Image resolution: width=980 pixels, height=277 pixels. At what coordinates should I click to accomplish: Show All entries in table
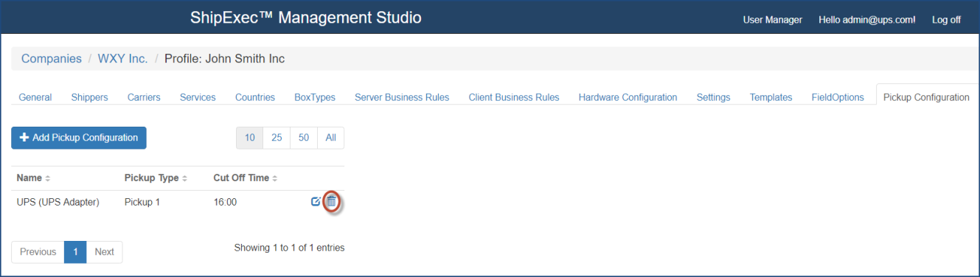pyautogui.click(x=331, y=138)
